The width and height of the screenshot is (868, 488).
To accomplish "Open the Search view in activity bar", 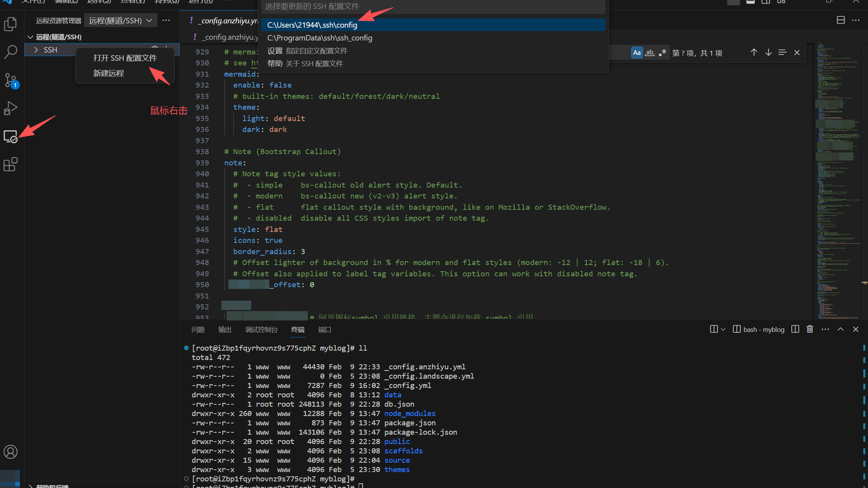I will 11,51.
